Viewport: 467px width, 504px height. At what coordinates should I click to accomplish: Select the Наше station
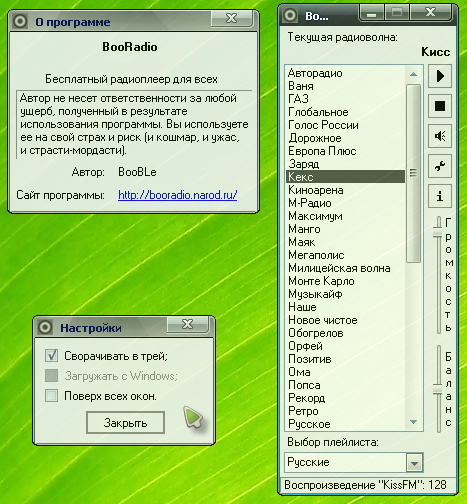point(345,307)
